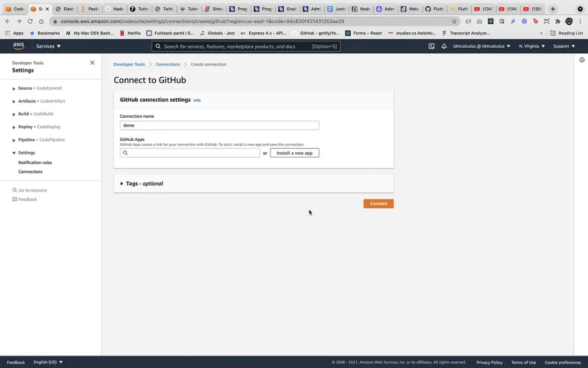Click the info circle icon on right panel
This screenshot has height=368, width=588.
click(582, 60)
